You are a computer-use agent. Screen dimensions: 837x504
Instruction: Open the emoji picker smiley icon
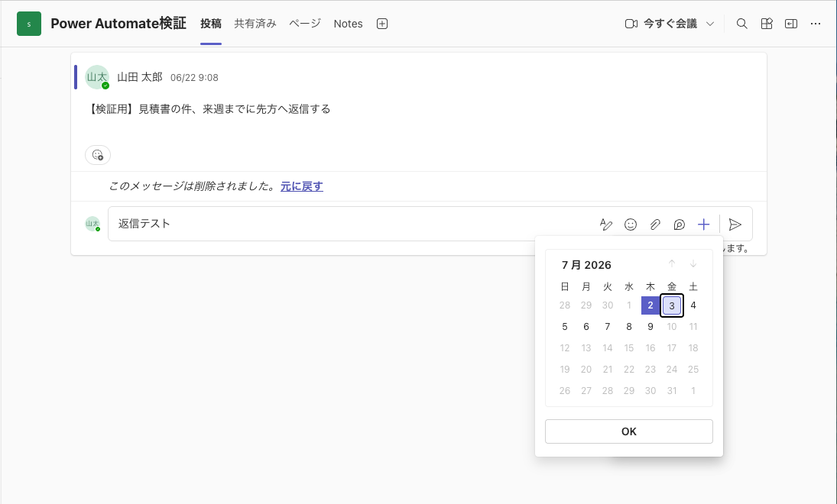click(631, 225)
